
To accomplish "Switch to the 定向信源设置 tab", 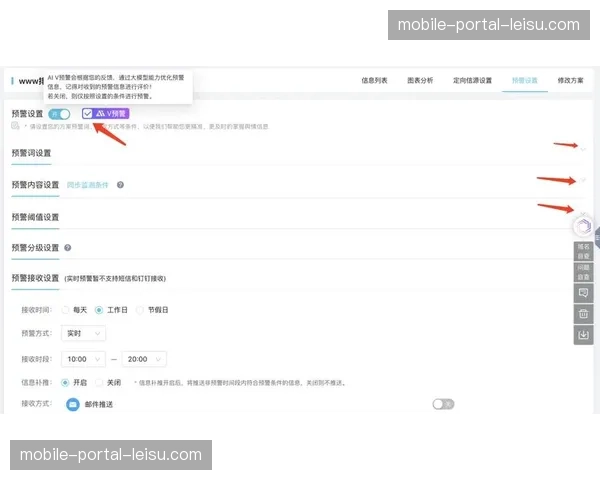I will pyautogui.click(x=473, y=80).
